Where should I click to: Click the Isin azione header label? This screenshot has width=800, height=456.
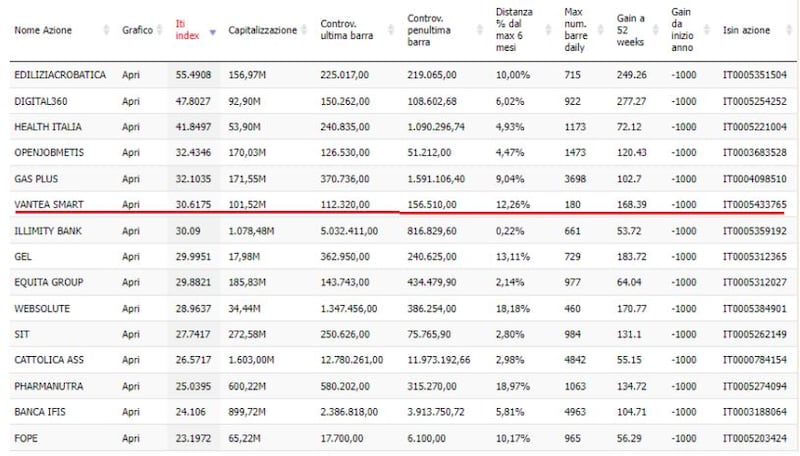(x=746, y=30)
